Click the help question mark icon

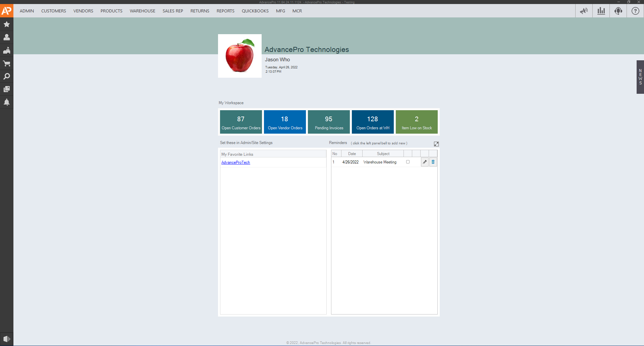[x=635, y=11]
